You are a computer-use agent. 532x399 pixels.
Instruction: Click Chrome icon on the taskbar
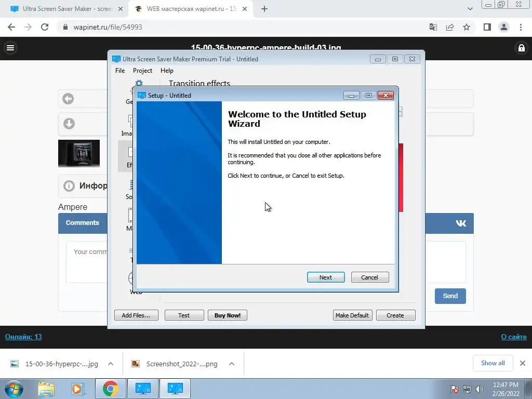click(110, 389)
